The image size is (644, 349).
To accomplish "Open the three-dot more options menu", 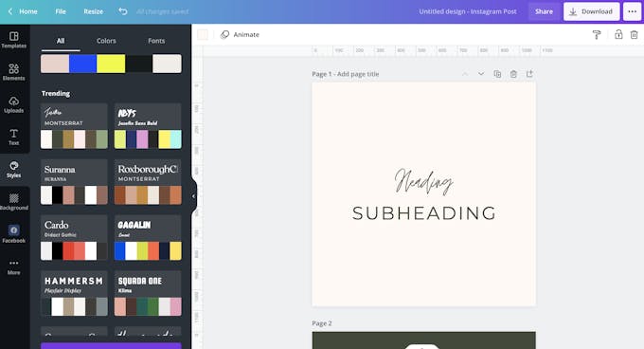I will (633, 11).
